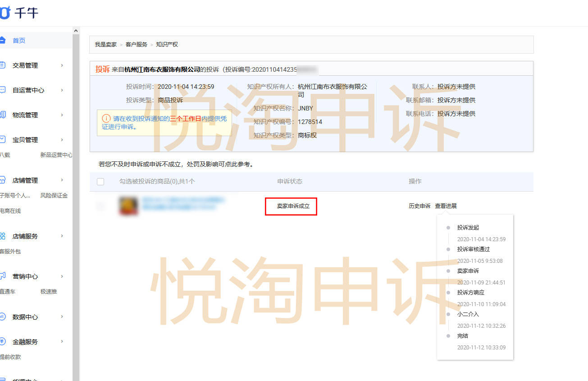Click the 卖家申诉 timeline entry
This screenshot has height=381, width=588.
[x=468, y=271]
